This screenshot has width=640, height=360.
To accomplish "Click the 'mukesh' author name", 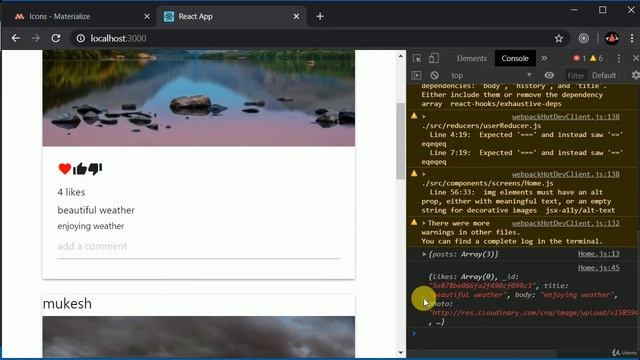I will pos(67,304).
